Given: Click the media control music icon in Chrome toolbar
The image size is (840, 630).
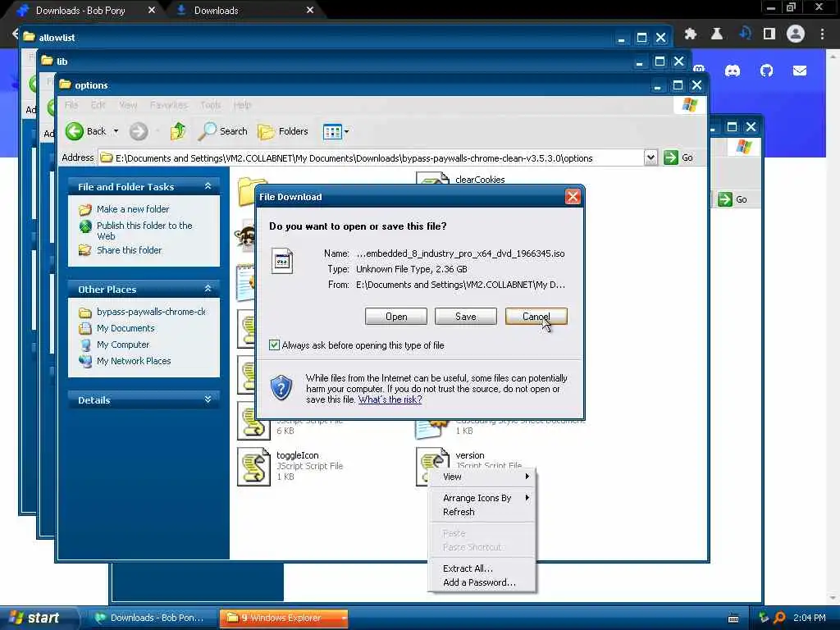Looking at the screenshot, I should 745,33.
